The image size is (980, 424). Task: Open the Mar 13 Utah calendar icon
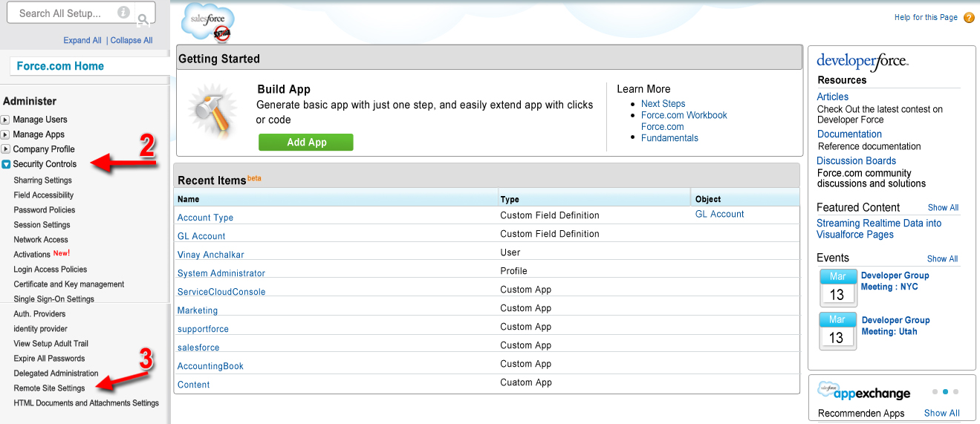(837, 331)
